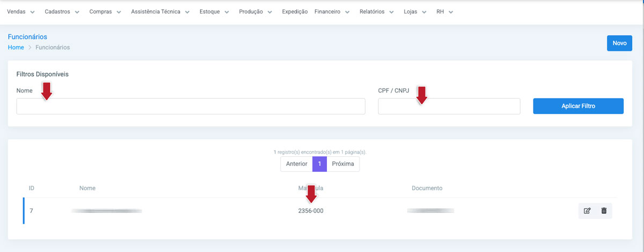644x252 pixels.
Task: Open the Cadastros dropdown menu
Action: (62, 12)
